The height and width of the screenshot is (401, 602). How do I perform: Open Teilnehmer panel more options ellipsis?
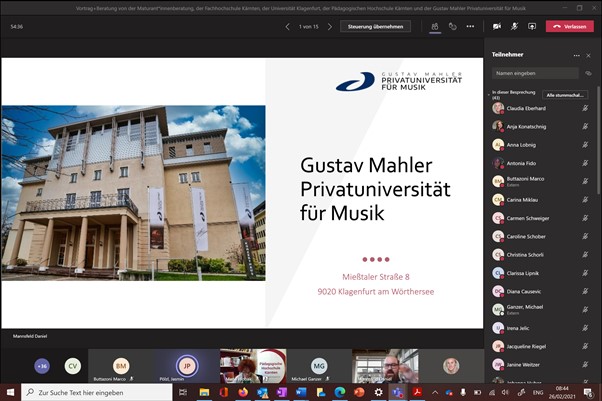coord(576,56)
